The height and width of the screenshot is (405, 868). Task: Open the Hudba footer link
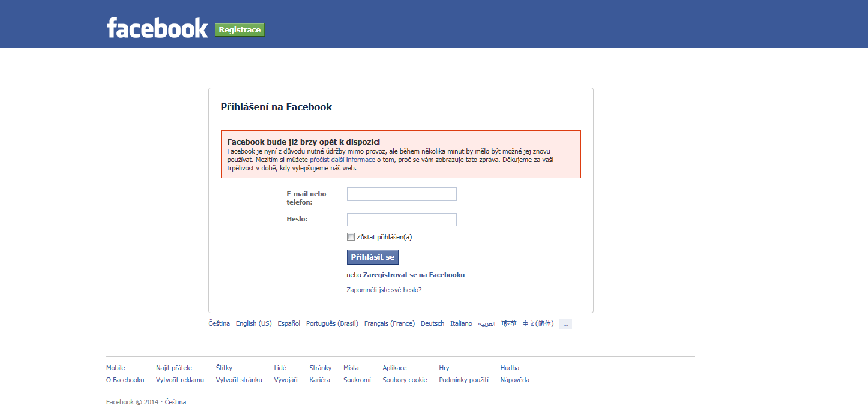click(x=510, y=368)
